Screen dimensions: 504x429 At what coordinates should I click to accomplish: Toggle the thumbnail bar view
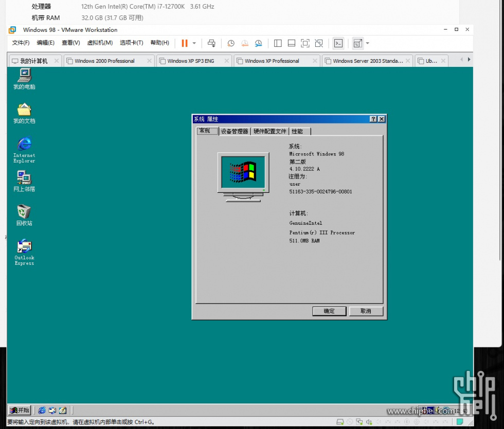[x=292, y=43]
